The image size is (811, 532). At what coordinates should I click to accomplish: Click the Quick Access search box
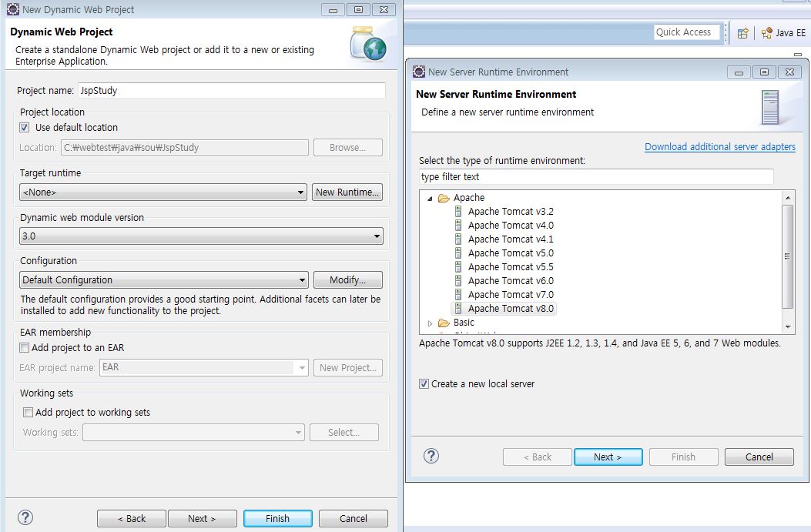(x=686, y=32)
